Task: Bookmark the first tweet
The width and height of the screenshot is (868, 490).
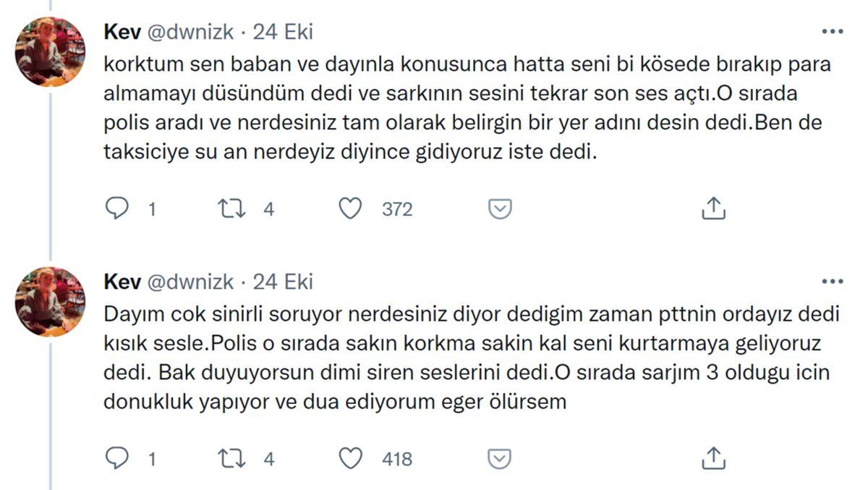Action: [498, 208]
